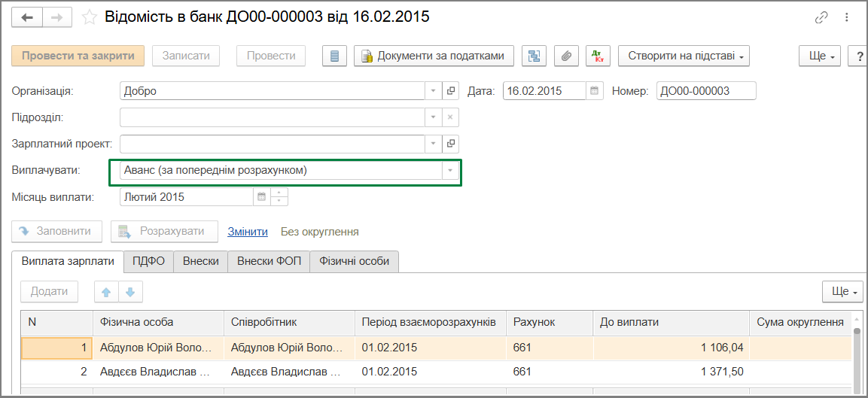Open calendar picker for Дата field
Screen dimensions: 868x398
[x=595, y=91]
